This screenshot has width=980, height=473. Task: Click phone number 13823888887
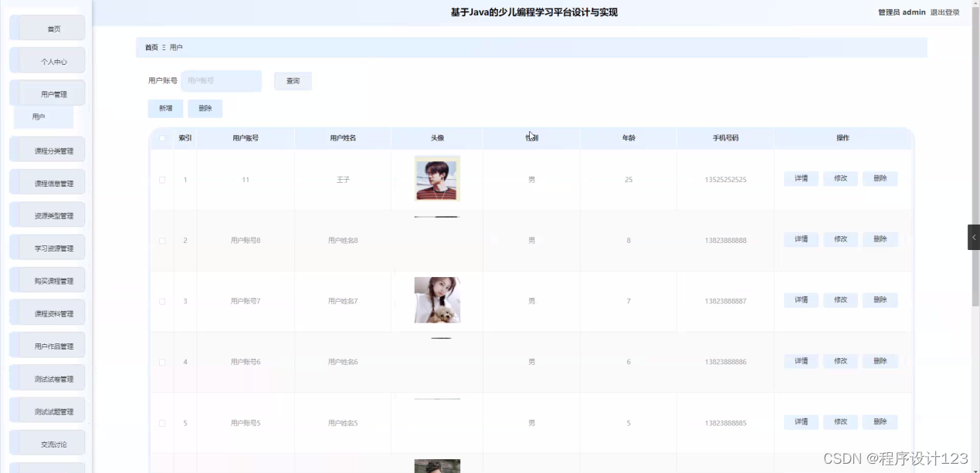coord(726,302)
